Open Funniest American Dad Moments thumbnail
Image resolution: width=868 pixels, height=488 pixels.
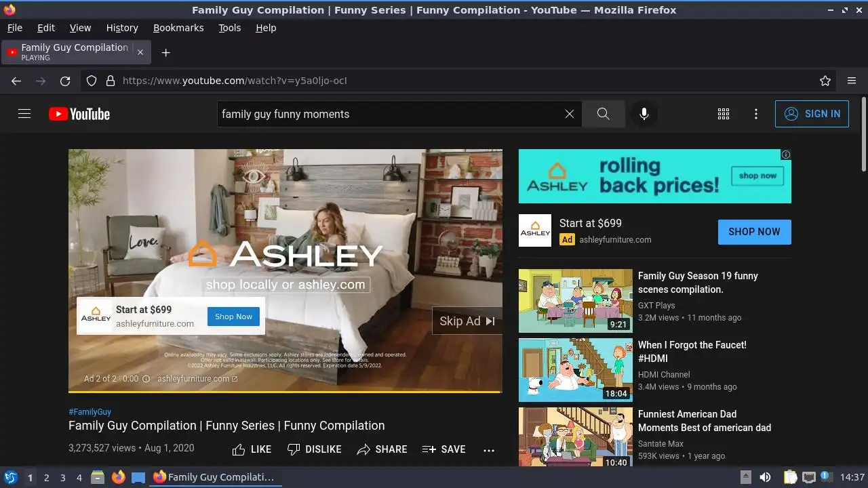(575, 437)
